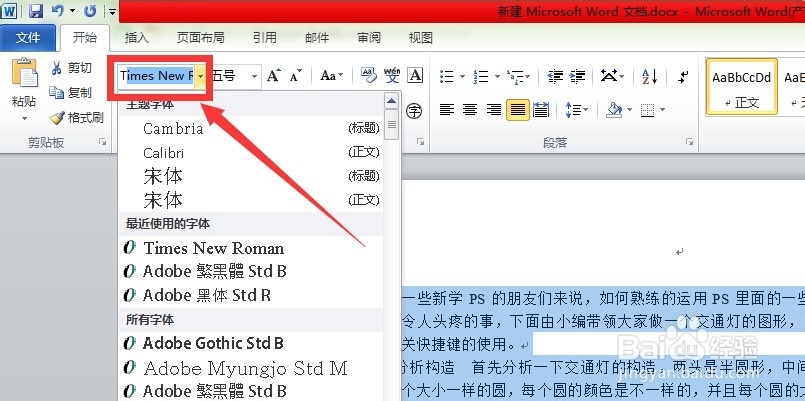The image size is (805, 401).
Task: Click the 粘贴 paste clipboard icon
Action: [x=24, y=73]
